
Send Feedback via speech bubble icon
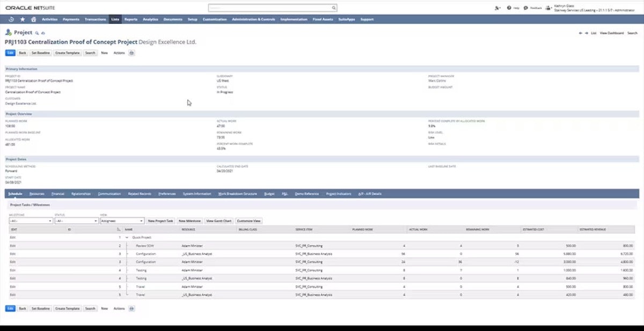click(x=526, y=8)
